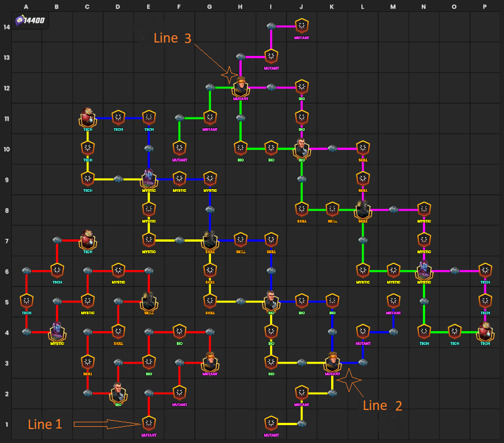Choose the Mutant node in cell G11

210,117
